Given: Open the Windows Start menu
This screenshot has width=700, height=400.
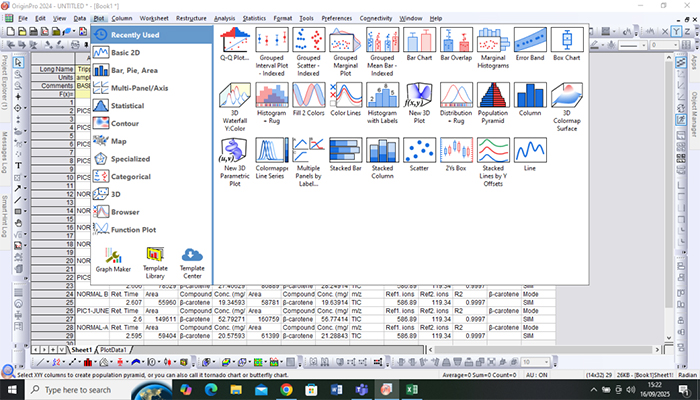Looking at the screenshot, I should [12, 390].
